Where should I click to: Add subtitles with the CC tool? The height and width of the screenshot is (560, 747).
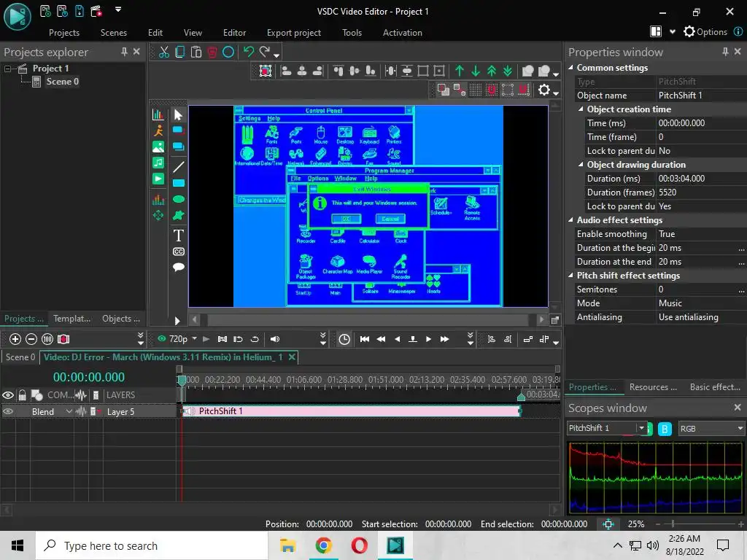178,252
